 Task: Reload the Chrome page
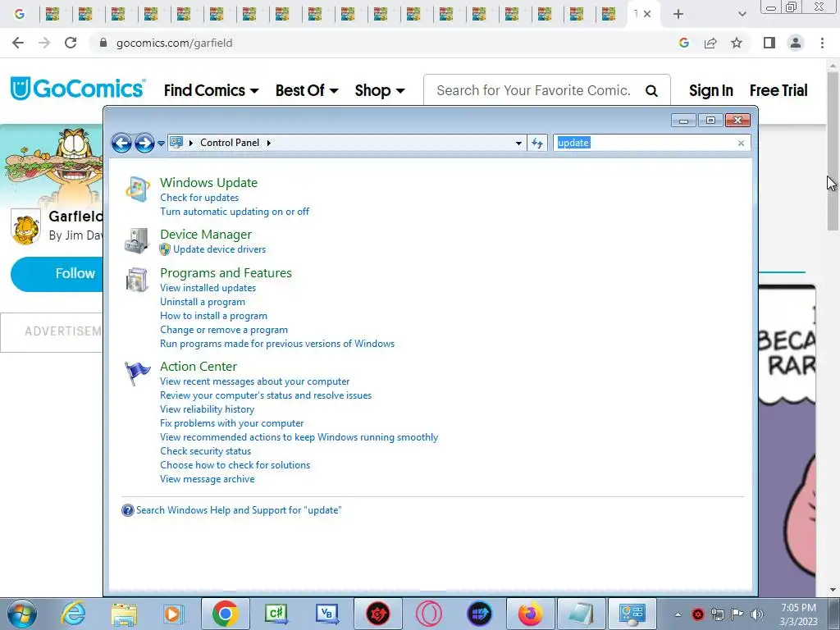tap(71, 43)
